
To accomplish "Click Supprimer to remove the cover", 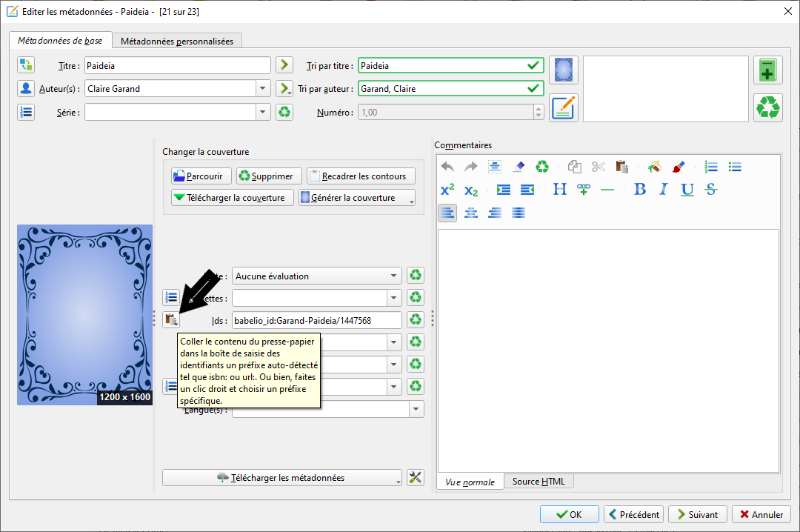I will point(269,176).
